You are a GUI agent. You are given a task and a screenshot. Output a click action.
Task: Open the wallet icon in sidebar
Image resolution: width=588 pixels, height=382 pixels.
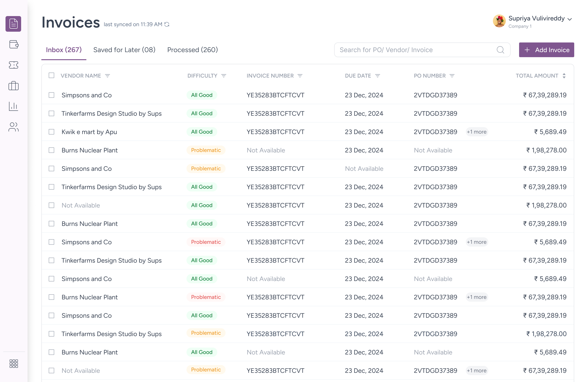tap(14, 45)
